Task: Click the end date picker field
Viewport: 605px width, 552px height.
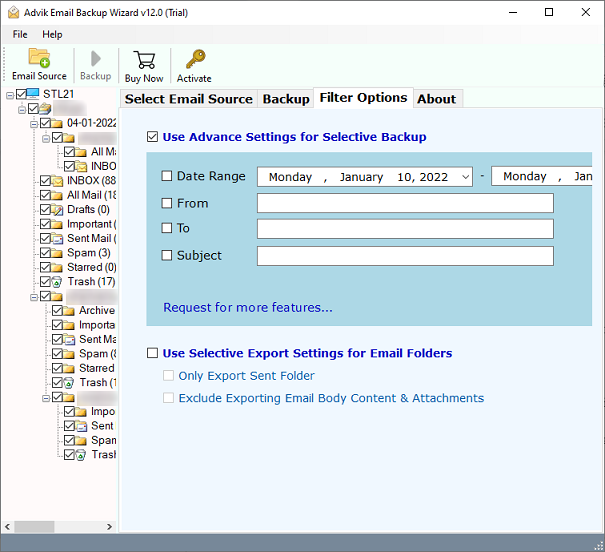Action: pos(541,176)
